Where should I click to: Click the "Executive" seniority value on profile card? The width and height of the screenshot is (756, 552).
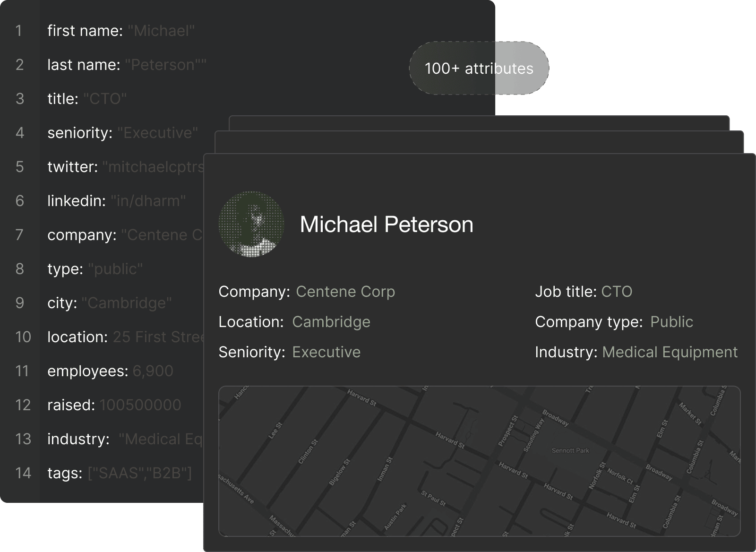point(326,352)
